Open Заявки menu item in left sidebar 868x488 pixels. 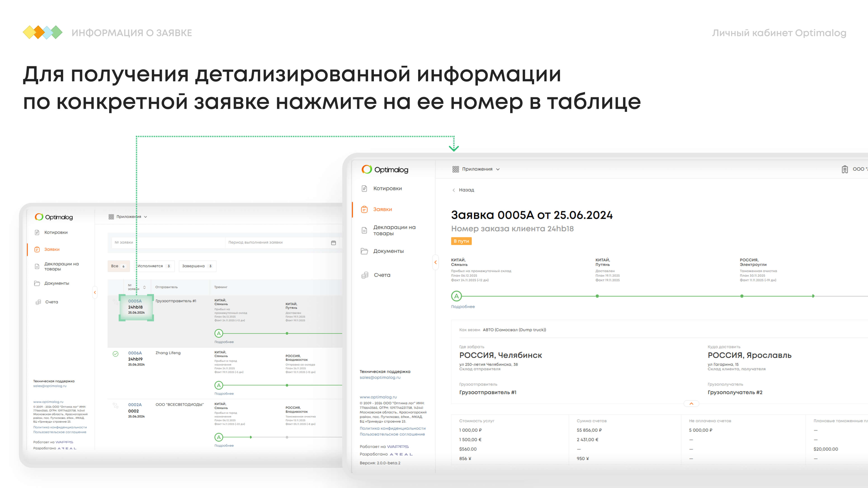point(52,250)
